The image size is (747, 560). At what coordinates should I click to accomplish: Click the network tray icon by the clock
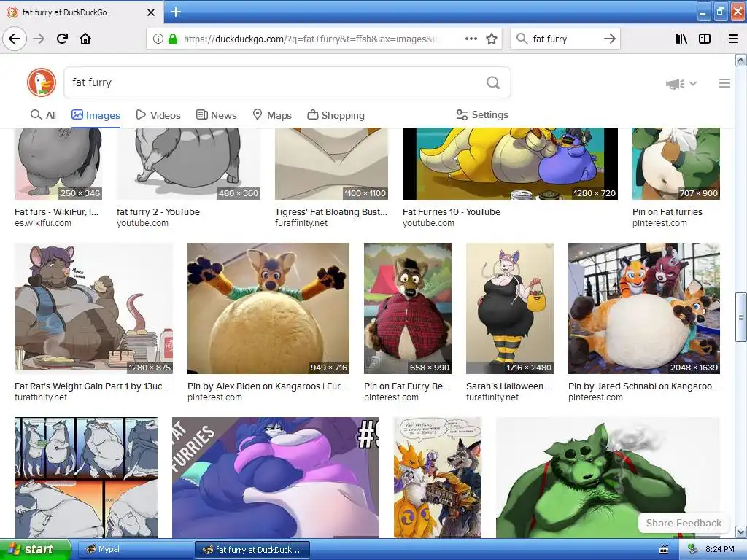pyautogui.click(x=693, y=549)
